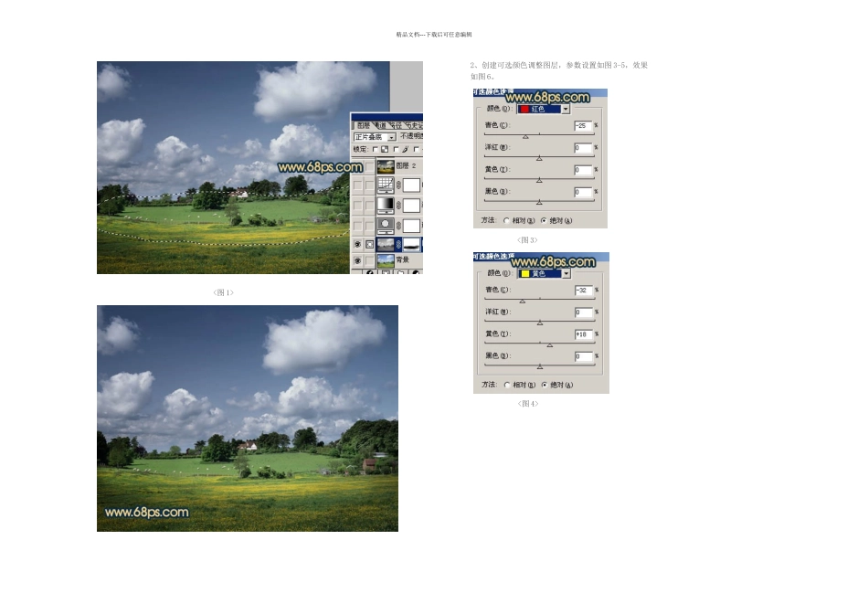Click 黄色 value field in the 红色 dialog

point(584,170)
